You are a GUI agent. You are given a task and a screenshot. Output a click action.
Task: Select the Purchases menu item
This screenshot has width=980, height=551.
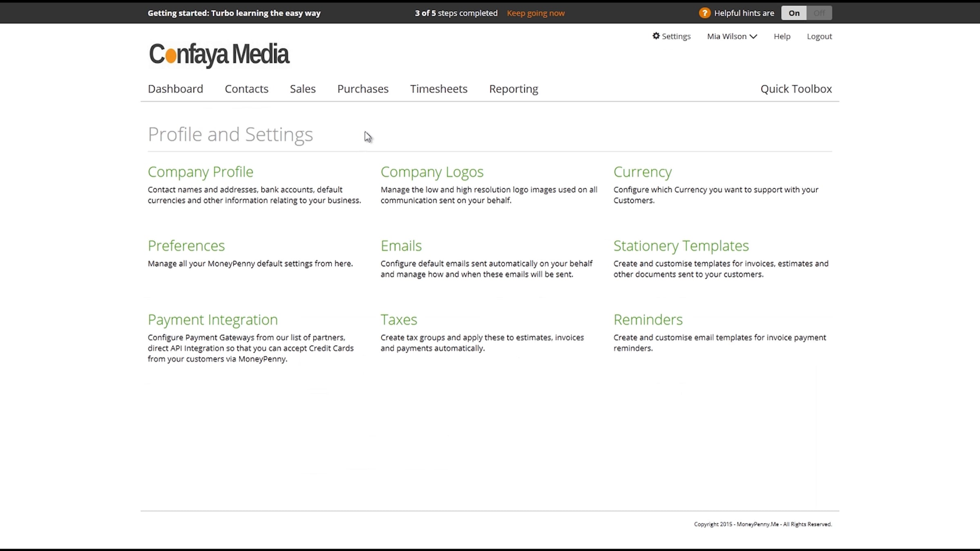click(x=363, y=89)
